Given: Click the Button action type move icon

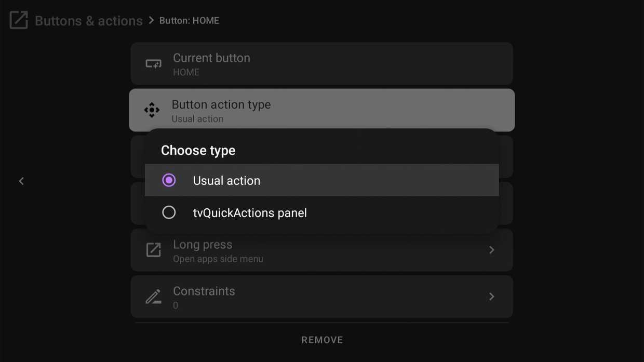Looking at the screenshot, I should pos(152,110).
